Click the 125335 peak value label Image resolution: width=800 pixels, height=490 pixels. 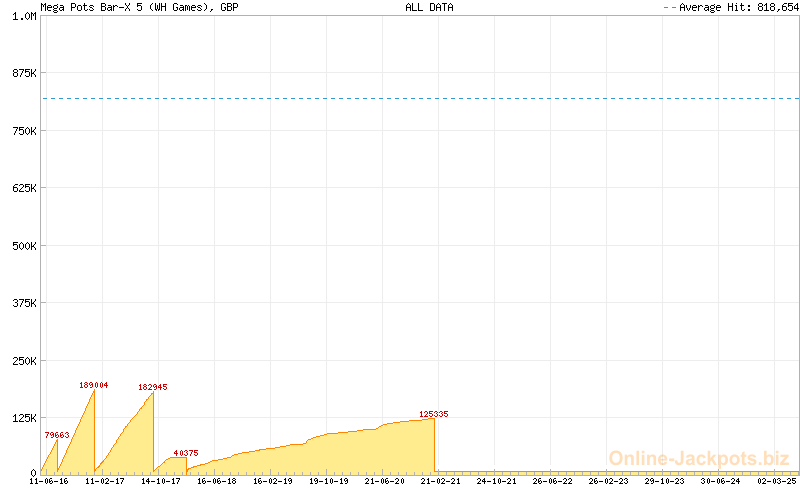pos(434,414)
